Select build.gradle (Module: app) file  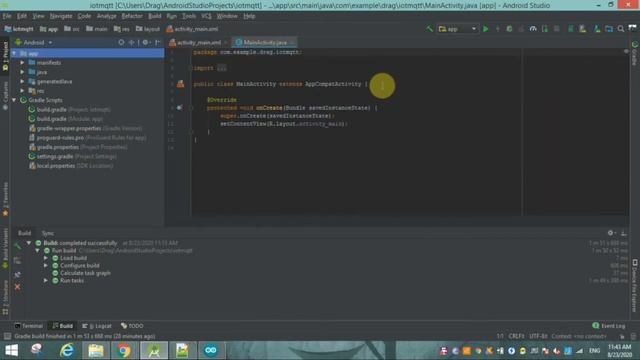pyautogui.click(x=65, y=119)
